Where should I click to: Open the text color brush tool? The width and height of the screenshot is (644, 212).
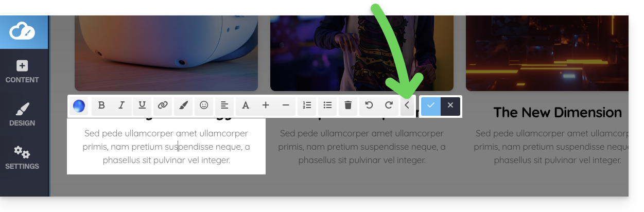click(183, 105)
